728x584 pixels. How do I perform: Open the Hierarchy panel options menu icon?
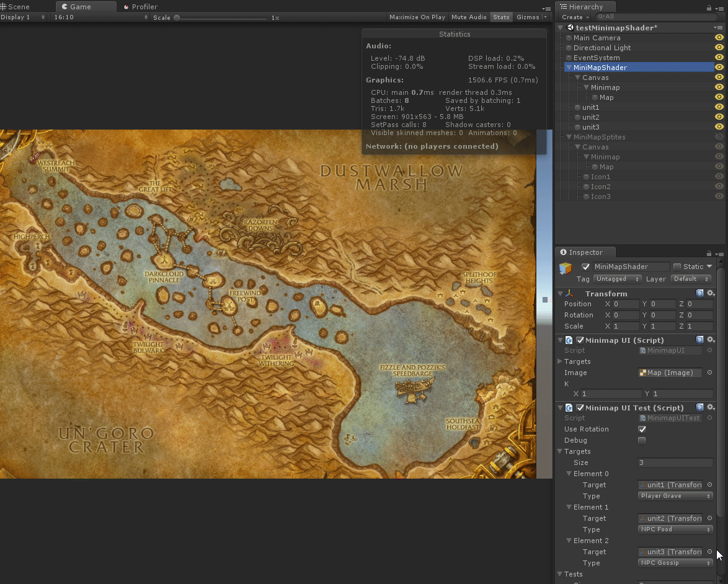click(719, 7)
